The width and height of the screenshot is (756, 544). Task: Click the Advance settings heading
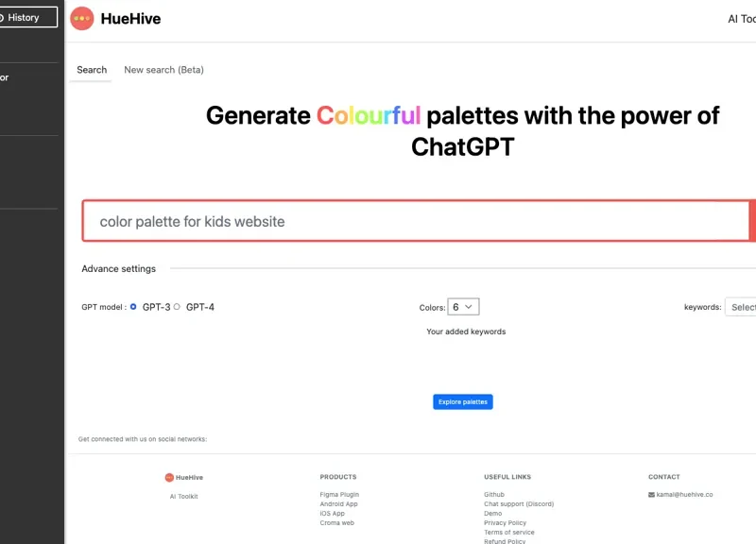pyautogui.click(x=118, y=269)
